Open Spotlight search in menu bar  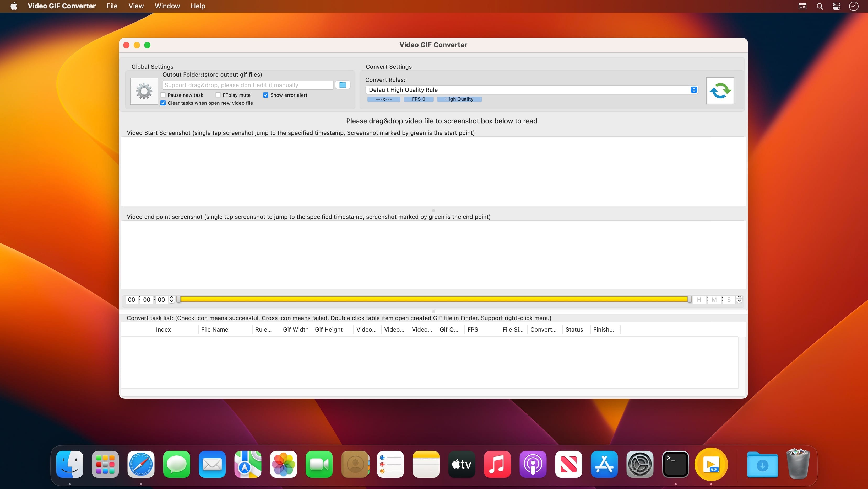(820, 6)
